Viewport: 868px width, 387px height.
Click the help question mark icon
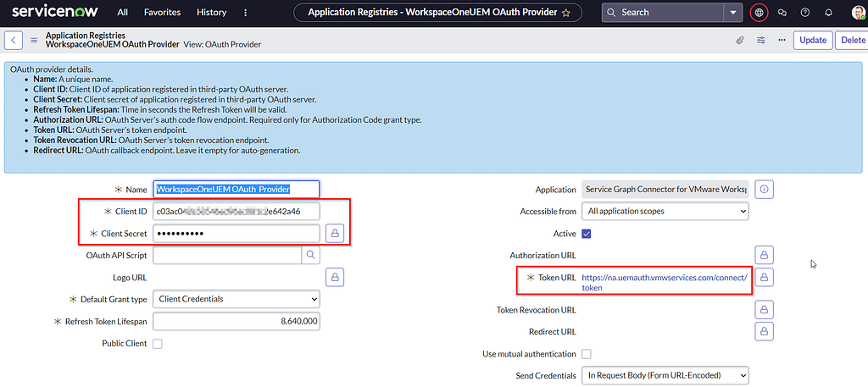[805, 13]
